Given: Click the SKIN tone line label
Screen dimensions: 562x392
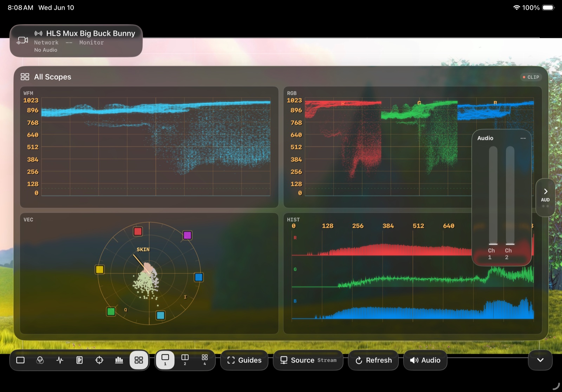Looking at the screenshot, I should click(x=143, y=250).
